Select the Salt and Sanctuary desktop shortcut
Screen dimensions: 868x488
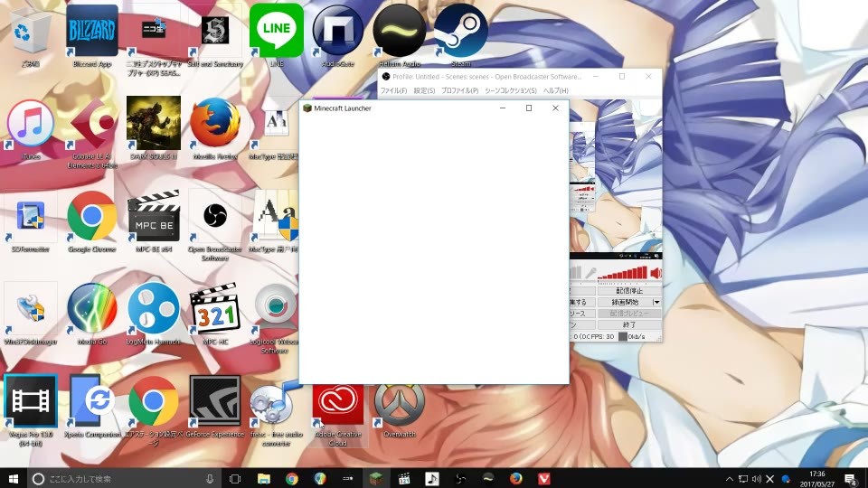click(215, 36)
